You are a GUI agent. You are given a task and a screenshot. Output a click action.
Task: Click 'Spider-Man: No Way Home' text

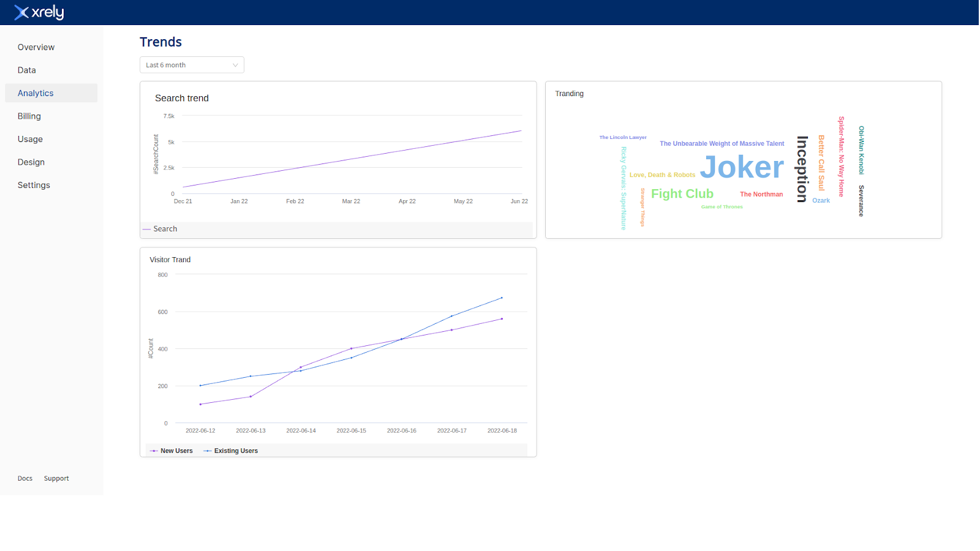[x=841, y=157]
